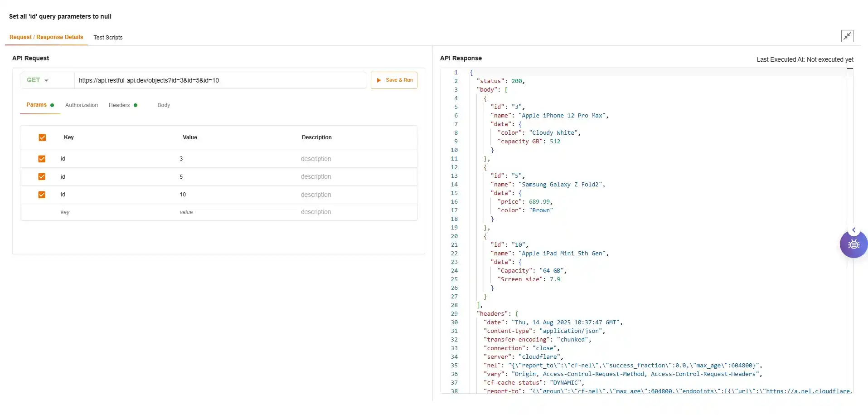Open the Authorization tab
Image resolution: width=868 pixels, height=415 pixels.
pyautogui.click(x=82, y=105)
